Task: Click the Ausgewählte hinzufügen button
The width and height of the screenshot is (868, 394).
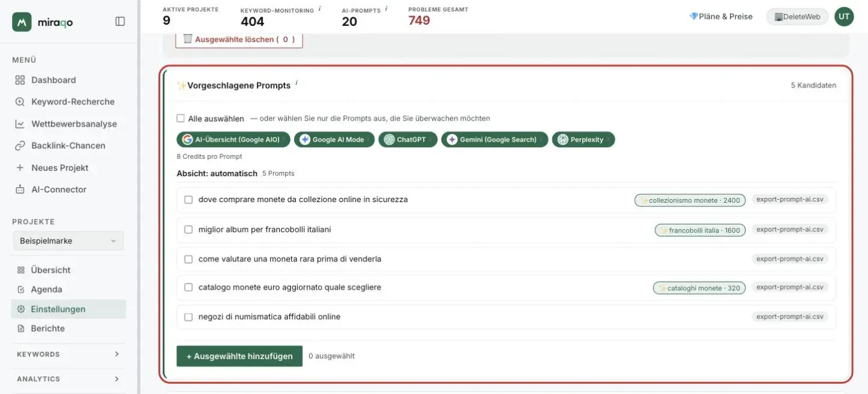Action: (239, 356)
